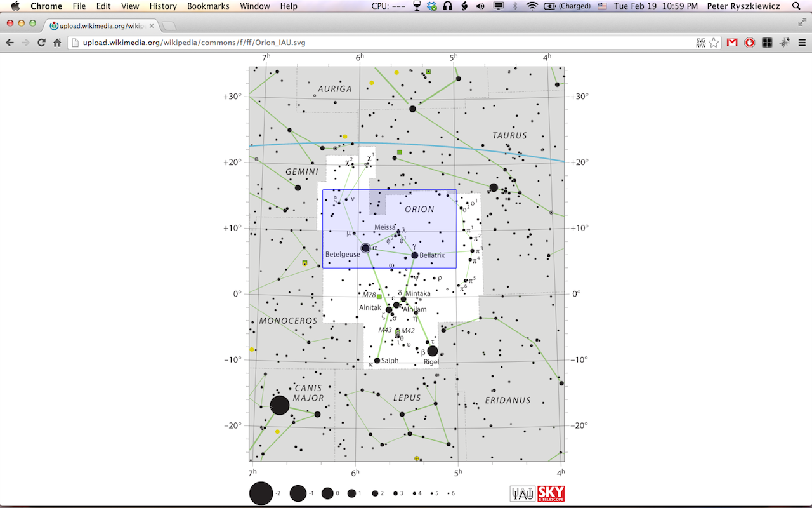Viewport: 812px width, 508px height.
Task: Click the GEMINI constellation label
Action: coord(302,171)
